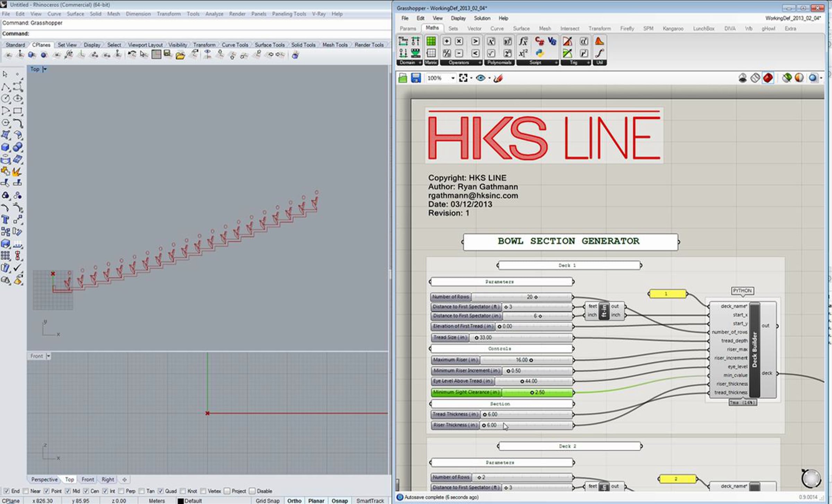The height and width of the screenshot is (504, 832).
Task: Switch to the Surface Tools Rhino toolbar tab
Action: pos(269,45)
